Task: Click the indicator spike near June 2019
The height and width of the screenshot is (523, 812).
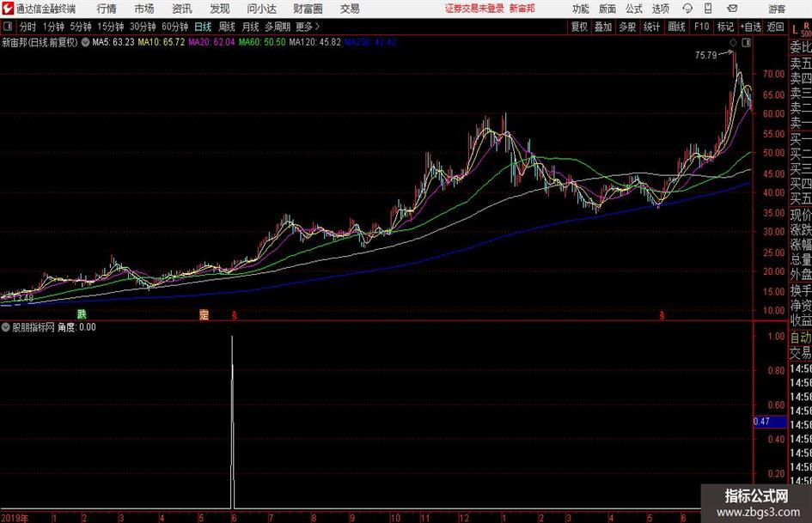Action: (x=233, y=422)
